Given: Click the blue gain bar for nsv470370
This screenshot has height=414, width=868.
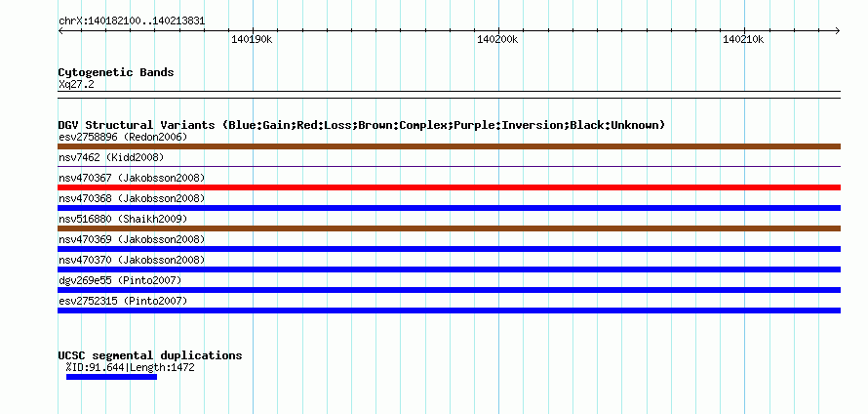Looking at the screenshot, I should pyautogui.click(x=449, y=269).
